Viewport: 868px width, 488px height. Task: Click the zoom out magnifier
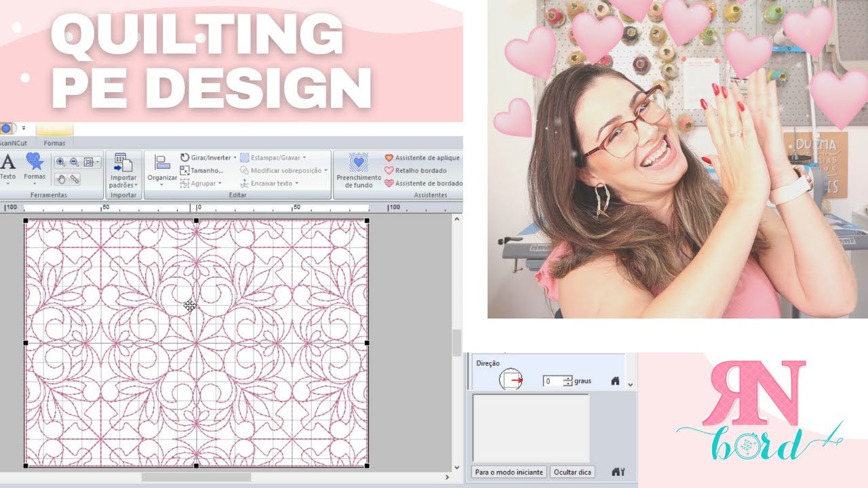74,162
